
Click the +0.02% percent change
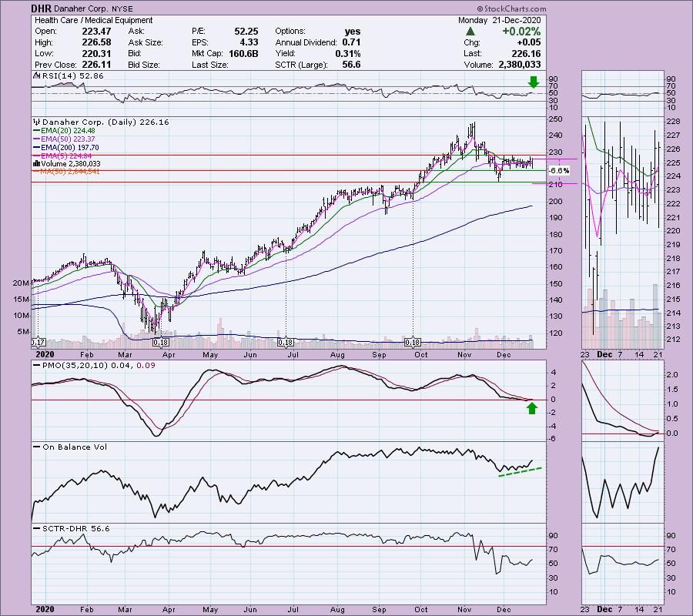[x=521, y=32]
